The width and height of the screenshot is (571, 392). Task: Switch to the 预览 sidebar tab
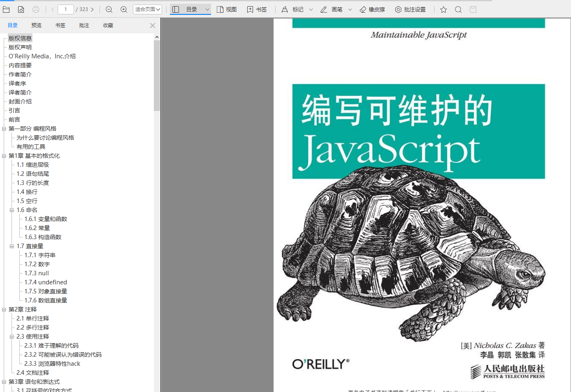(x=37, y=25)
